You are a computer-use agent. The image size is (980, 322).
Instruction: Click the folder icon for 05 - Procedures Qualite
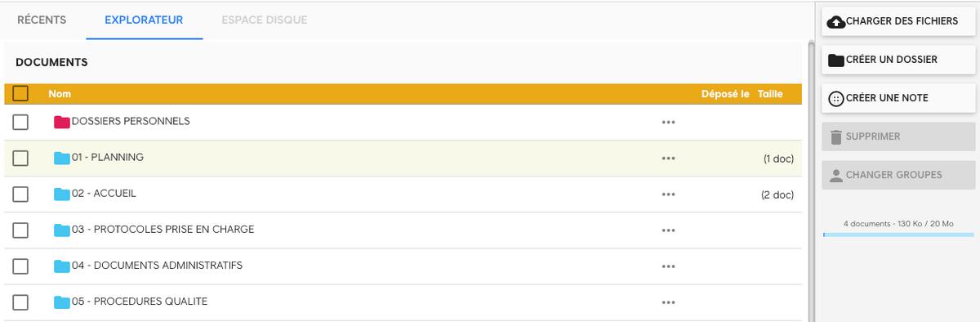tap(62, 302)
